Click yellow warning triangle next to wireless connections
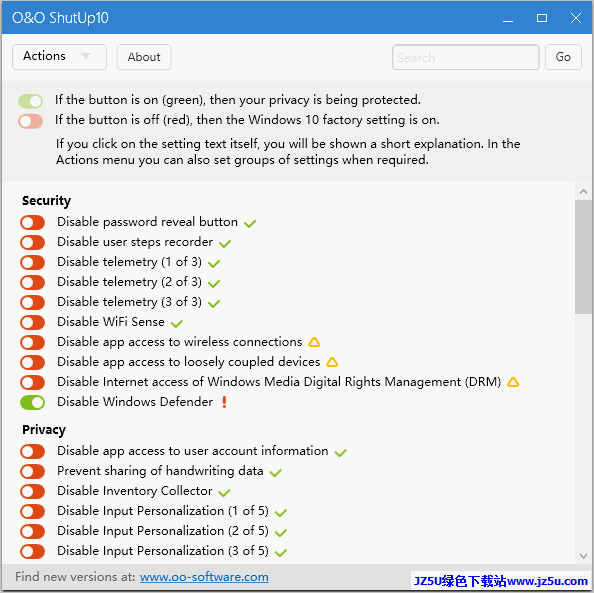This screenshot has height=593, width=594. (x=314, y=342)
